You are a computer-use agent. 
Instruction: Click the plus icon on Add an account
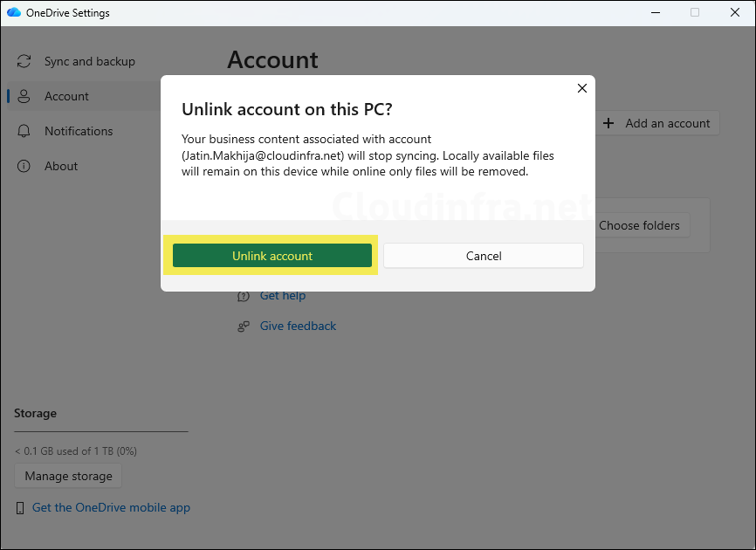[x=608, y=123]
